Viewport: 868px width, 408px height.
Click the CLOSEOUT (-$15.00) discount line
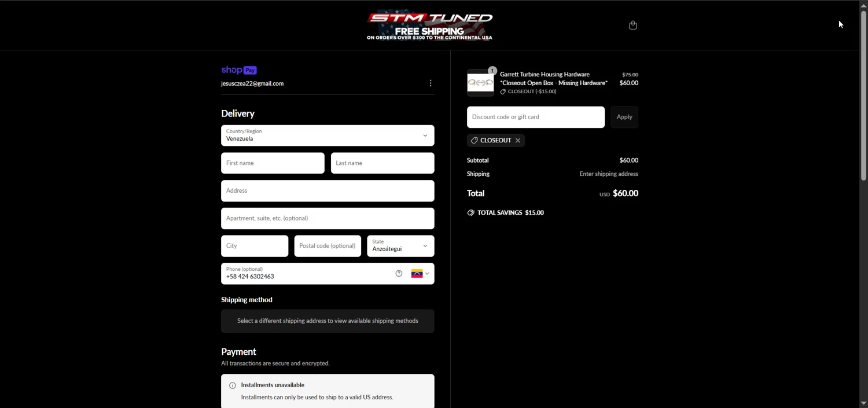pyautogui.click(x=528, y=91)
